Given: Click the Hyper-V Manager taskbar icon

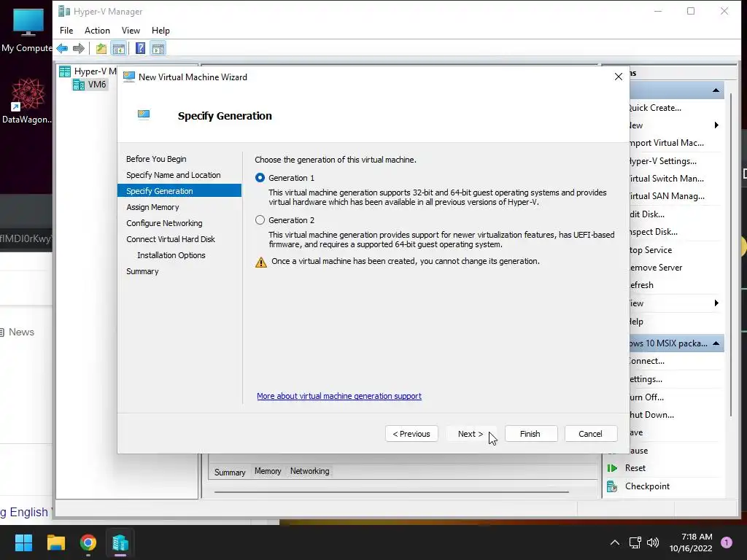Looking at the screenshot, I should click(x=120, y=542).
